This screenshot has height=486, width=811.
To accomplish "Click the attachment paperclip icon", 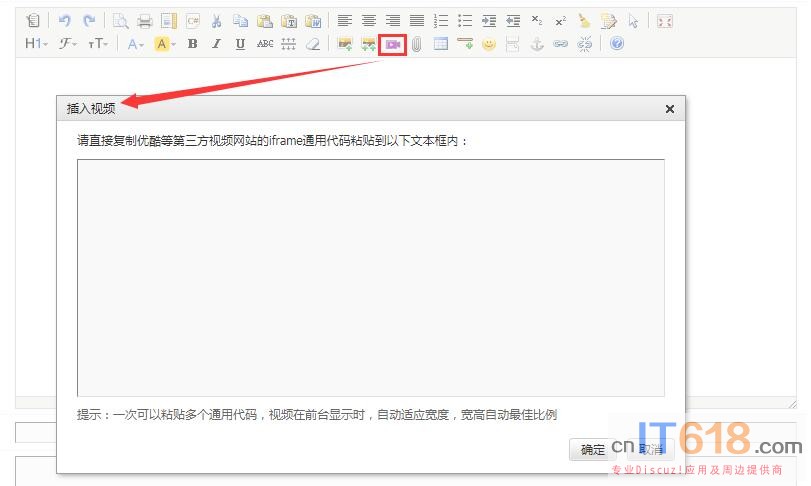I will pyautogui.click(x=416, y=44).
